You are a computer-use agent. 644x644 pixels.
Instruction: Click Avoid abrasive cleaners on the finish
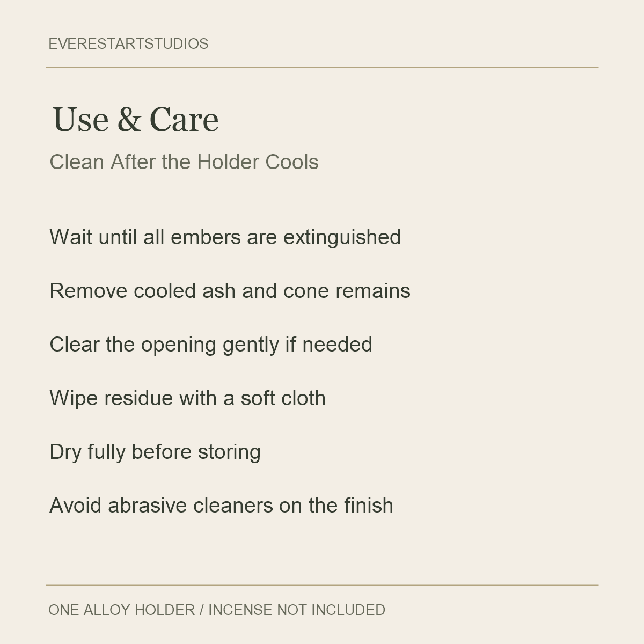[x=221, y=506]
